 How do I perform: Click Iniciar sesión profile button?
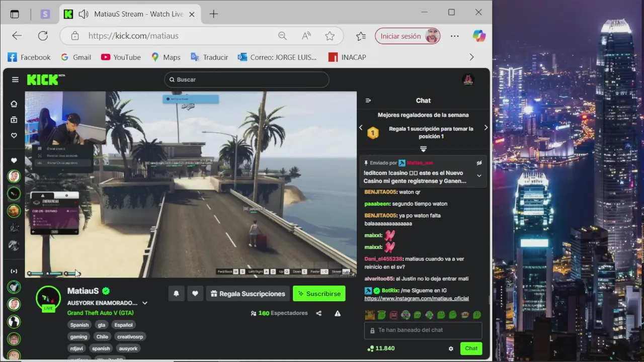tap(408, 36)
